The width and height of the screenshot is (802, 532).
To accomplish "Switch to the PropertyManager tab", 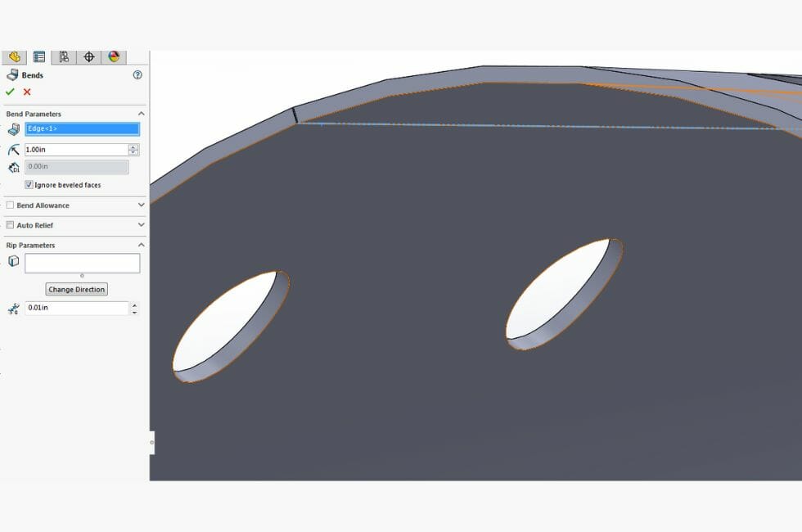I will (14, 56).
